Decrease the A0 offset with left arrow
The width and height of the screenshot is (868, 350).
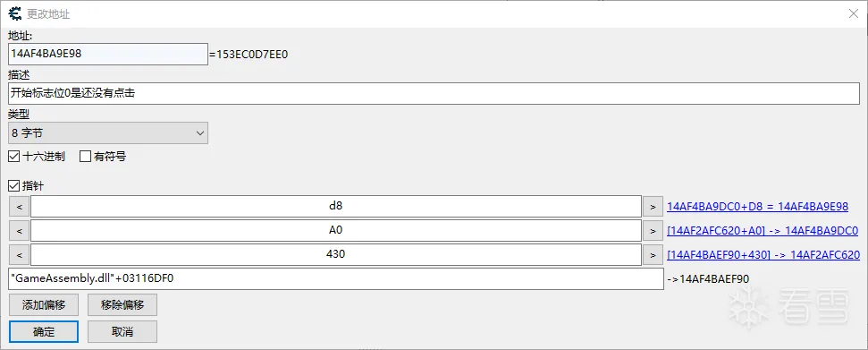click(20, 230)
